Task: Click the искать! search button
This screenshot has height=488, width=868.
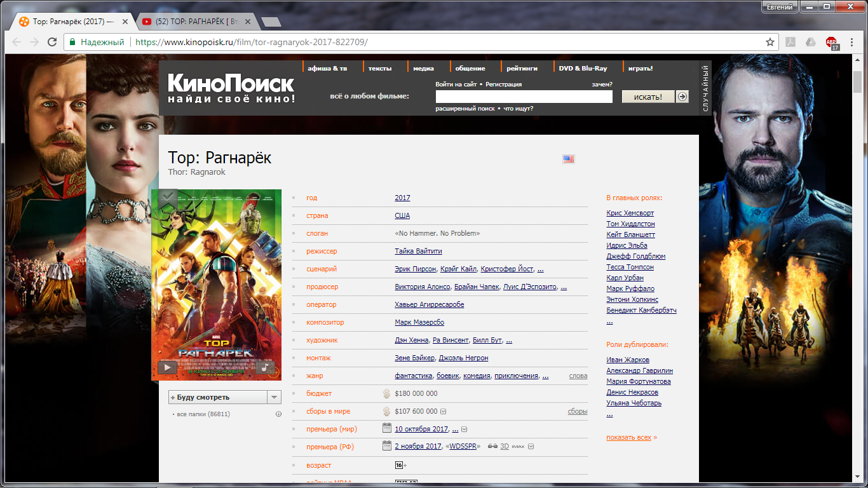Action: tap(648, 97)
